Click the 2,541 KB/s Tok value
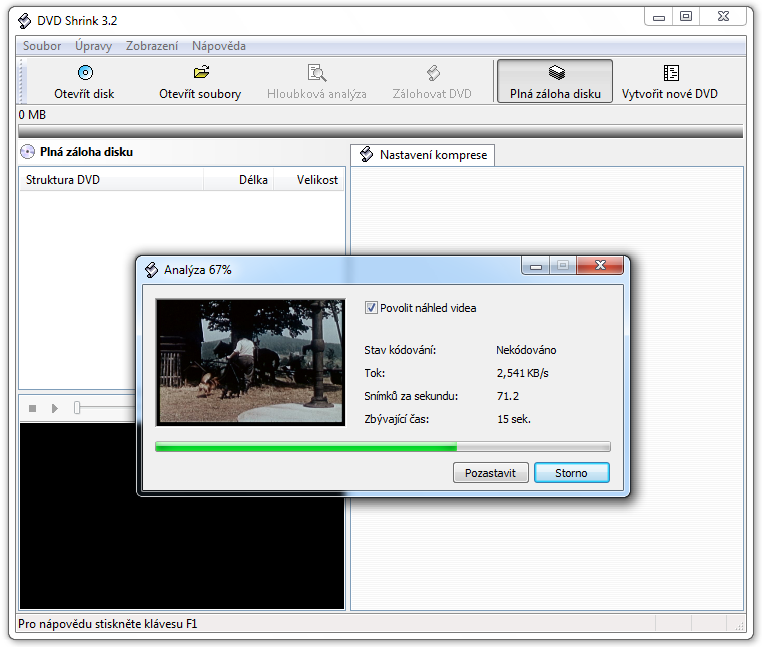 click(x=522, y=373)
